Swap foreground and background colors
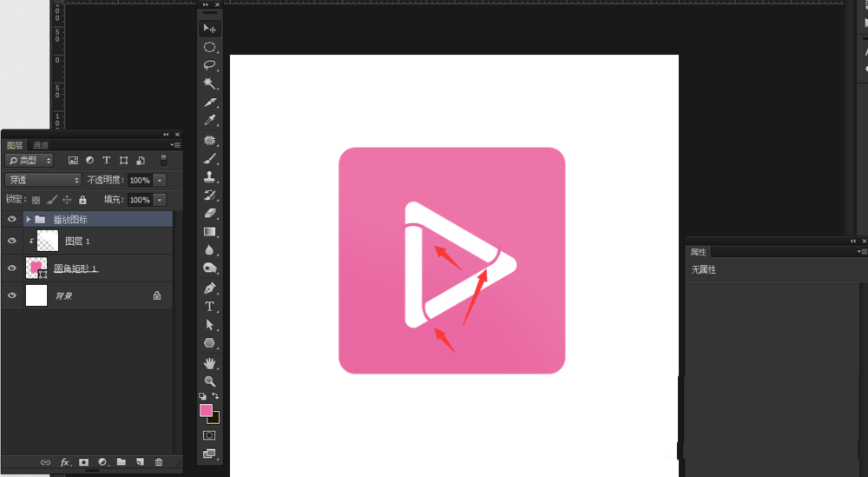Image resolution: width=868 pixels, height=477 pixels. pos(215,396)
